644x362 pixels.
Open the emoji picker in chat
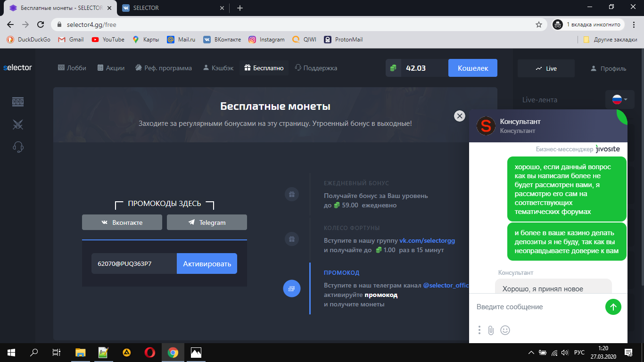505,330
